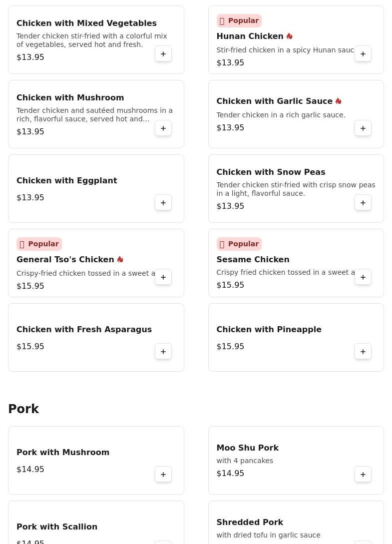The height and width of the screenshot is (544, 392).
Task: Click the Popular badge on Sesame Chicken
Action: (239, 244)
